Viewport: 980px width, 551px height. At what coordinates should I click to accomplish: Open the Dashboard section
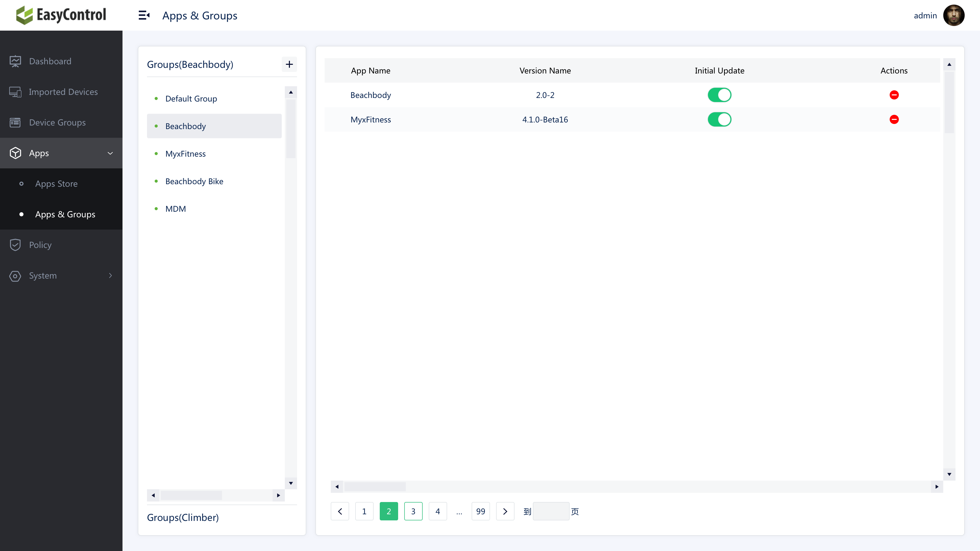(50, 61)
